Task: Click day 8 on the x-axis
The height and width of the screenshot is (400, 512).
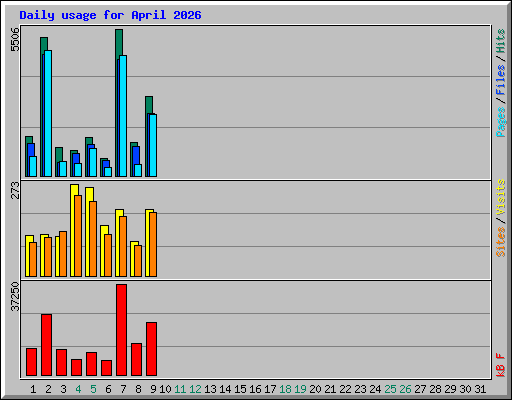Action: 138,389
